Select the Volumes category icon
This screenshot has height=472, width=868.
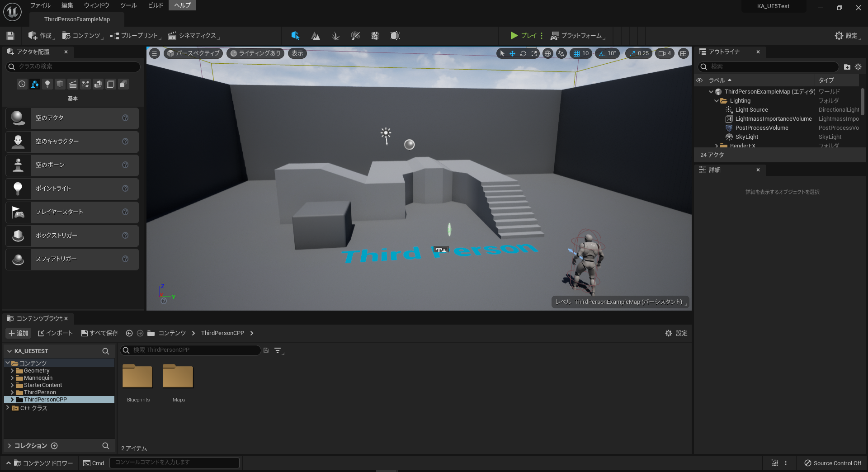[110, 84]
